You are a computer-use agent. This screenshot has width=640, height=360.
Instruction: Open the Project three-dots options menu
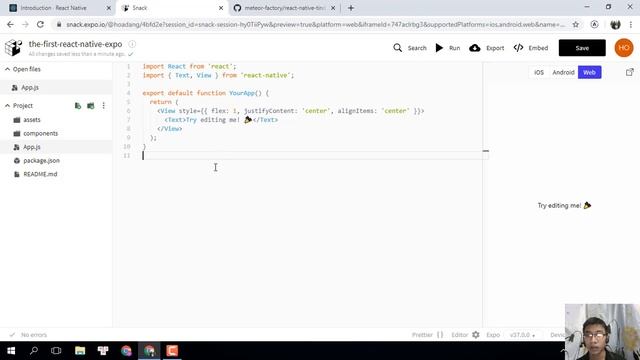tap(104, 106)
